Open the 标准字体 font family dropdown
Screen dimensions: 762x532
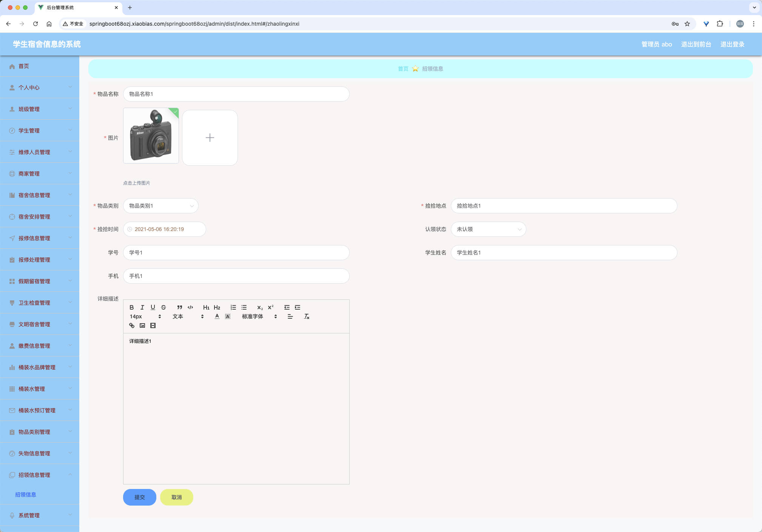(x=260, y=316)
